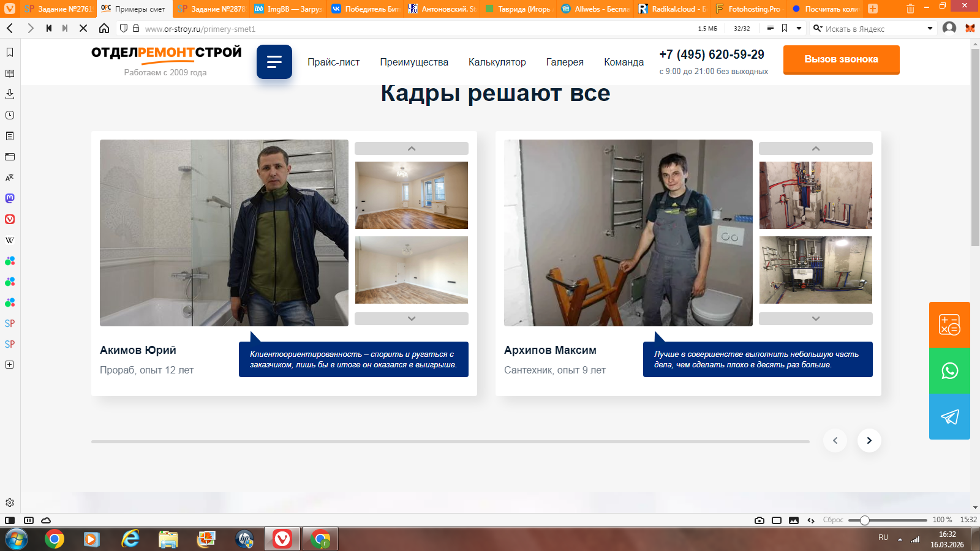This screenshot has width=980, height=551.
Task: Click the WhatsApp chat icon
Action: pyautogui.click(x=949, y=371)
